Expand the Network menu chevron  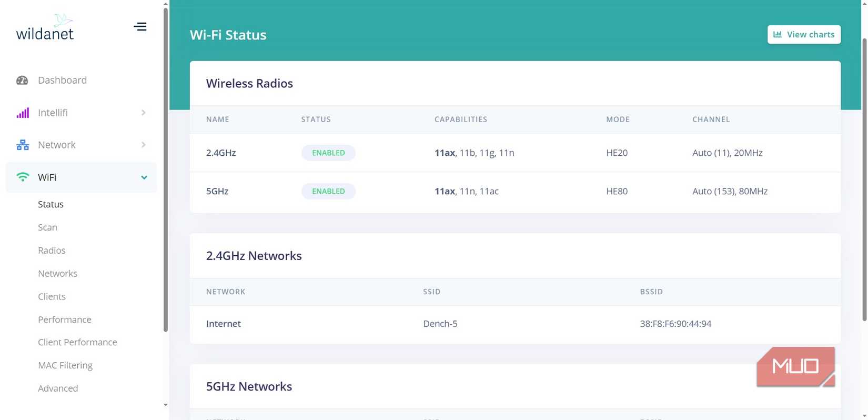pos(144,145)
